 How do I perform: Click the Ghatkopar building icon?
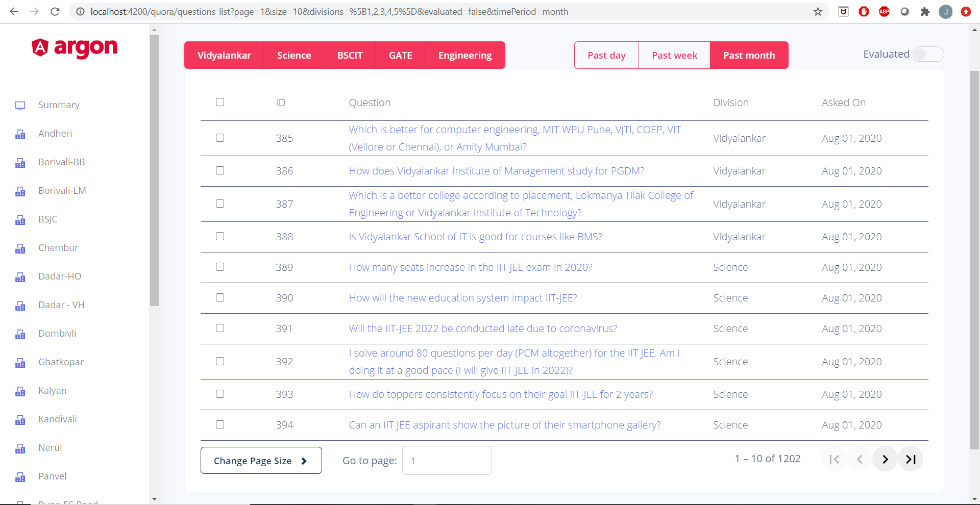point(20,362)
